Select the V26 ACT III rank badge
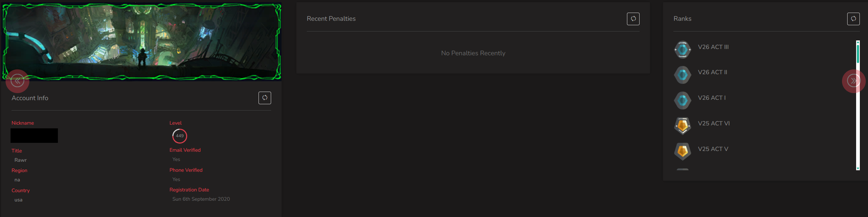Screen dimensions: 868x217 tap(682, 49)
